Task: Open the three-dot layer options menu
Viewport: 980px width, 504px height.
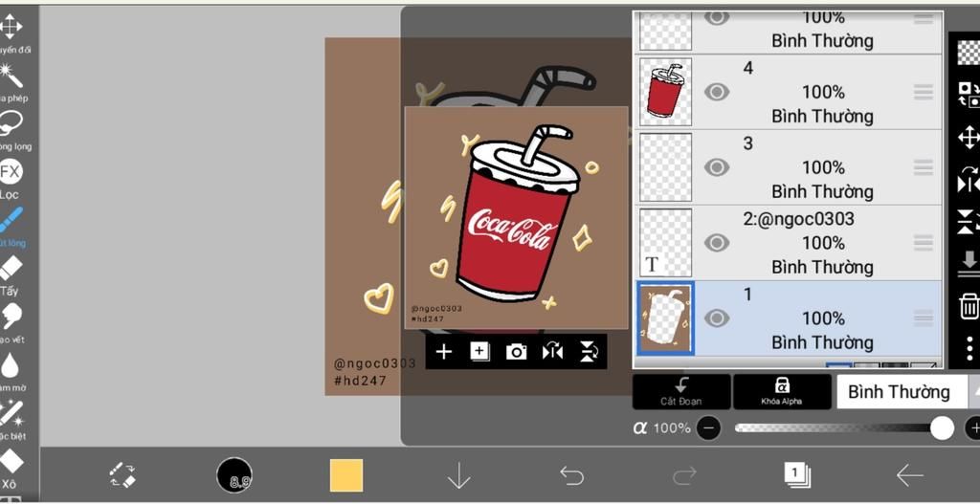Action: [969, 348]
